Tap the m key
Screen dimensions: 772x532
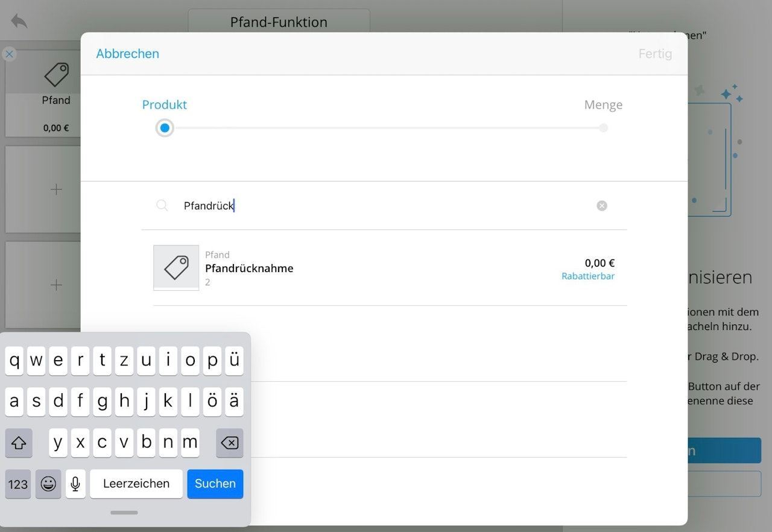coord(190,443)
